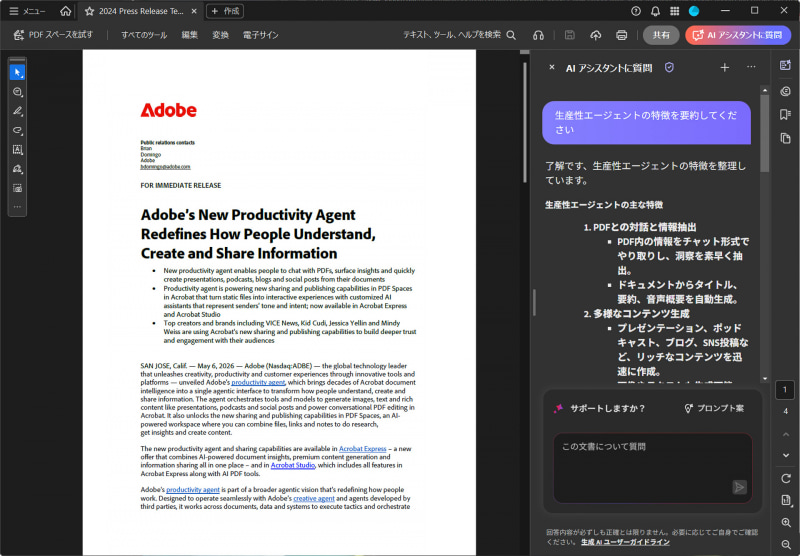
Task: Go to the Home icon
Action: tap(65, 11)
